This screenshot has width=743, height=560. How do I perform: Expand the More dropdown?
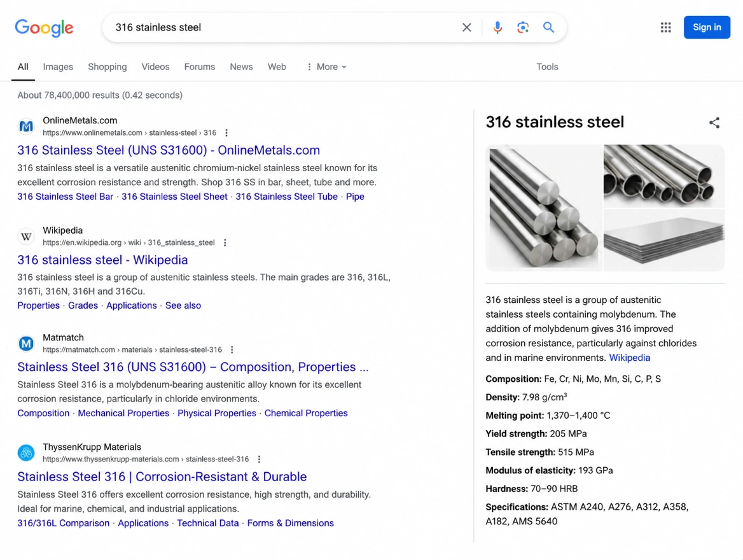click(326, 67)
